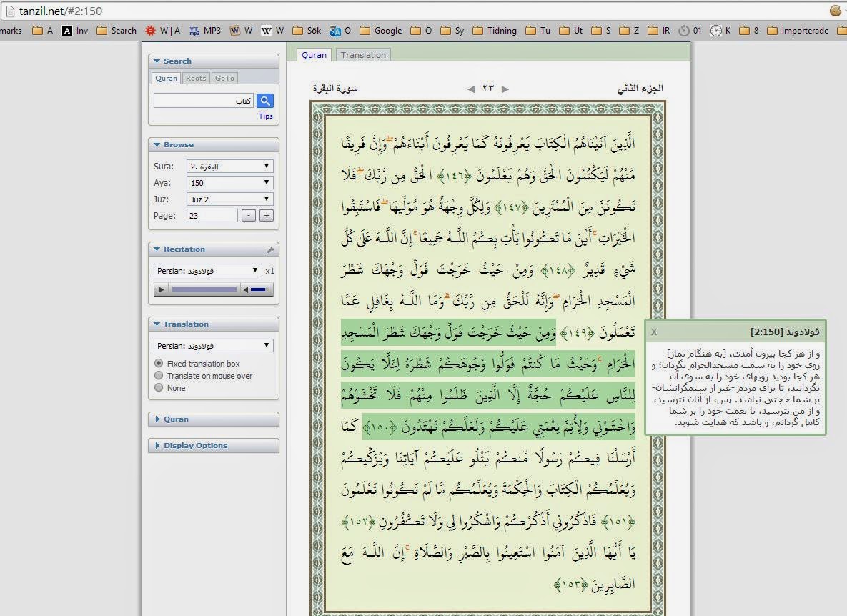Open the Ut bookmarks folder
This screenshot has width=847, height=616.
coord(572,31)
